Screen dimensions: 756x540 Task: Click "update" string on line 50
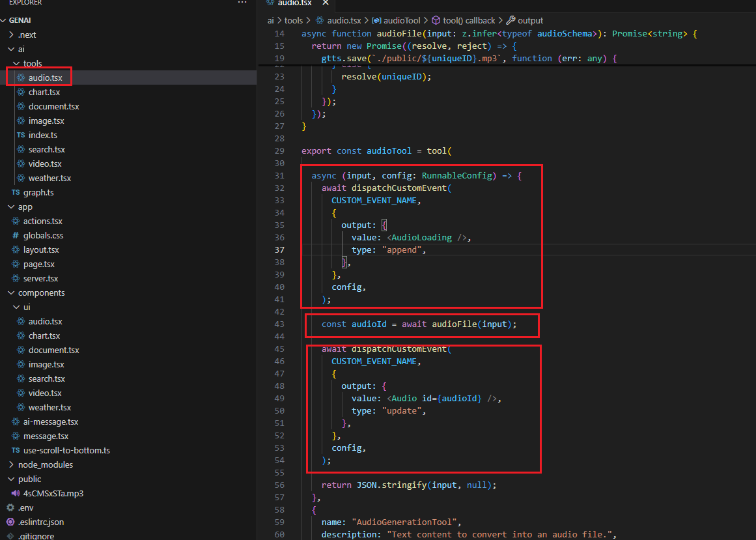point(402,411)
